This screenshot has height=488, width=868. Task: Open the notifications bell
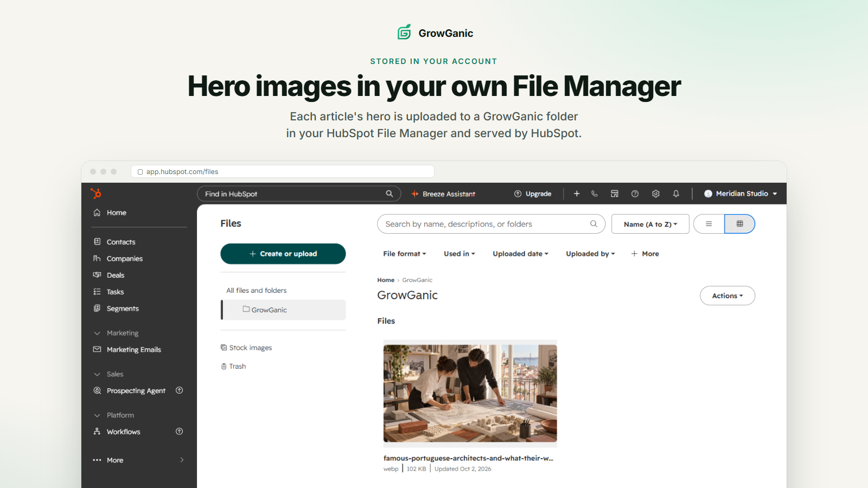pos(676,194)
